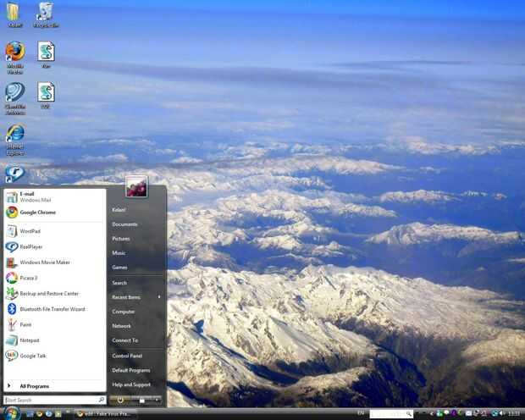Click the volume icon in system tray
Screen dimensions: 525x420
(x=501, y=413)
